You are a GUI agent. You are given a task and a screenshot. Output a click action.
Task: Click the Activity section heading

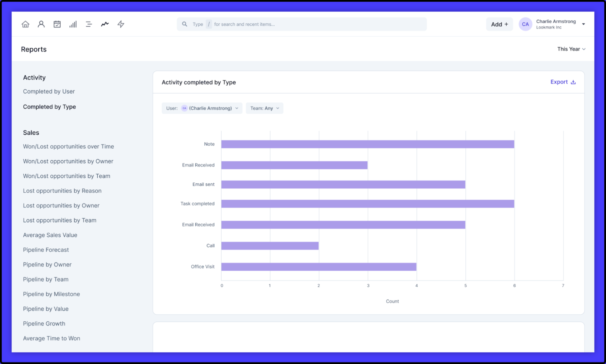(x=34, y=78)
